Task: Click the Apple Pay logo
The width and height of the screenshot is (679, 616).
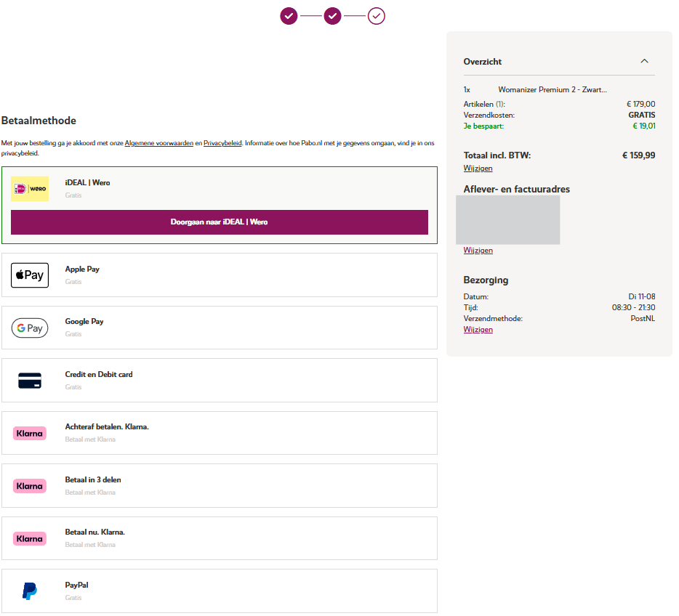Action: (30, 275)
